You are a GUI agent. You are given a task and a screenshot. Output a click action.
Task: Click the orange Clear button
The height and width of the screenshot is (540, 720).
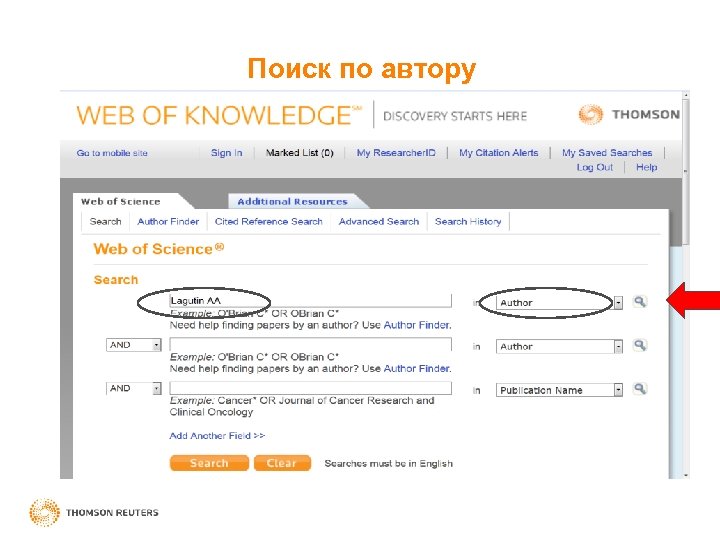click(x=282, y=463)
